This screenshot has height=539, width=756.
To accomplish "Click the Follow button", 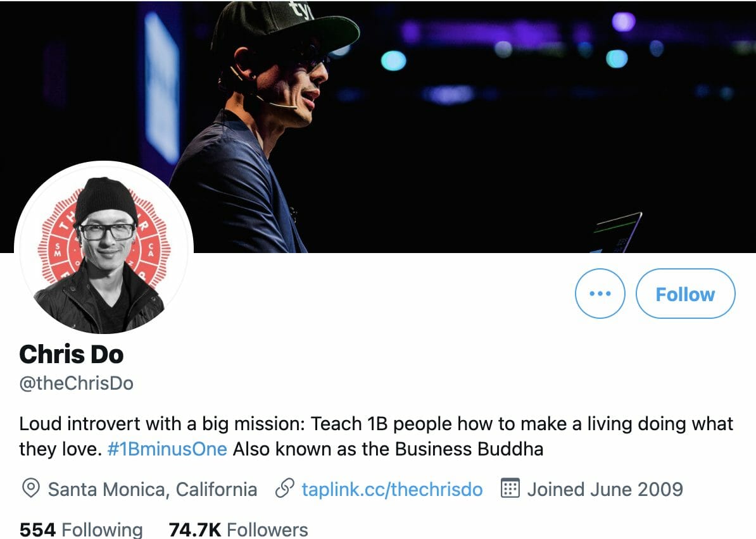I will 685,294.
